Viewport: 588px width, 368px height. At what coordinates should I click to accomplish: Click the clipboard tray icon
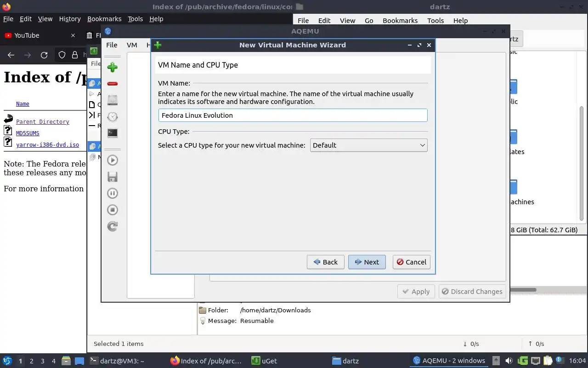click(x=548, y=361)
